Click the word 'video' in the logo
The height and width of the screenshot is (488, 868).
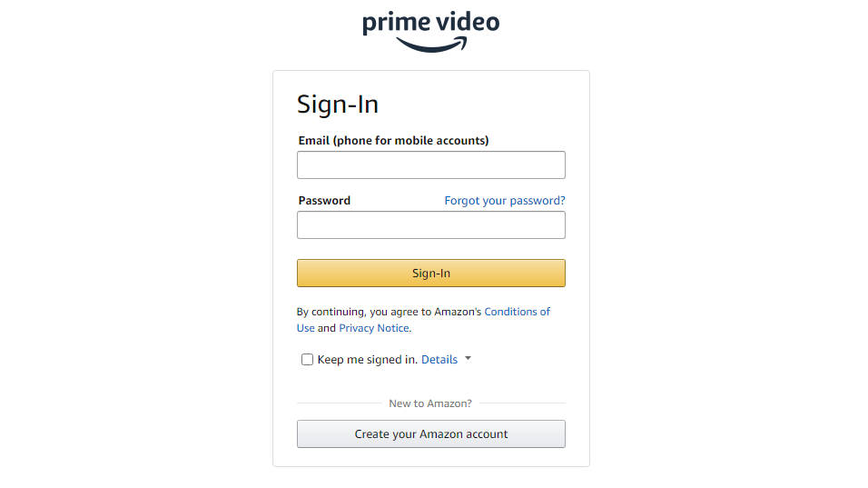[465, 21]
